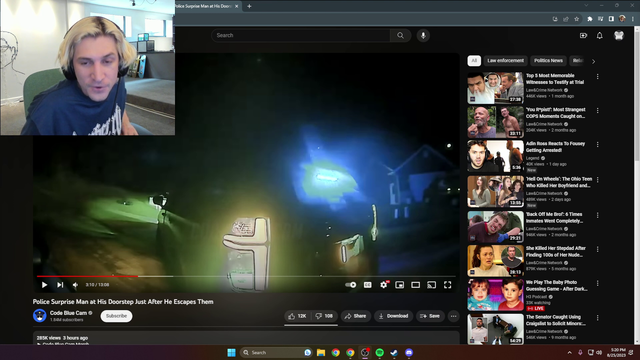Toggle closed captions CC button
This screenshot has width=640, height=360.
pyautogui.click(x=367, y=285)
